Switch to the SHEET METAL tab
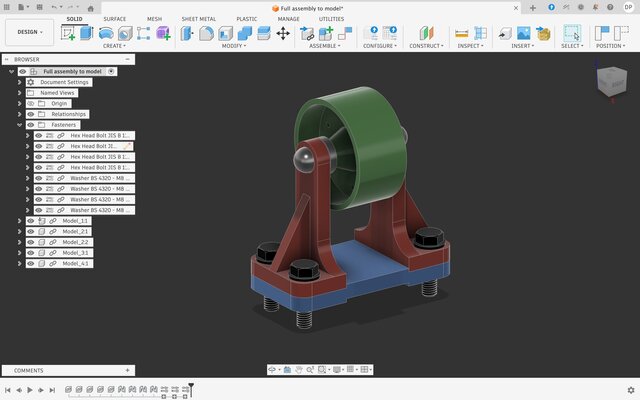The width and height of the screenshot is (640, 400). click(x=197, y=19)
